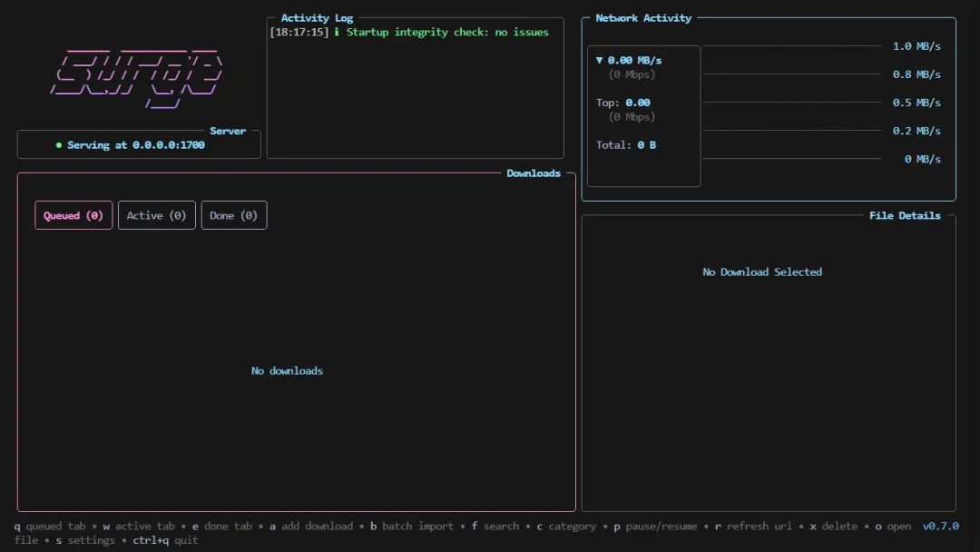Image resolution: width=980 pixels, height=552 pixels.
Task: Click the 1.0 MB/s graph axis label
Action: point(916,46)
